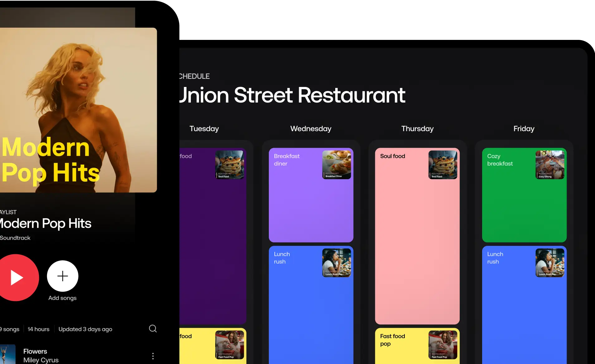The height and width of the screenshot is (364, 595).
Task: Open Miley Cyrus artist link
Action: click(41, 360)
